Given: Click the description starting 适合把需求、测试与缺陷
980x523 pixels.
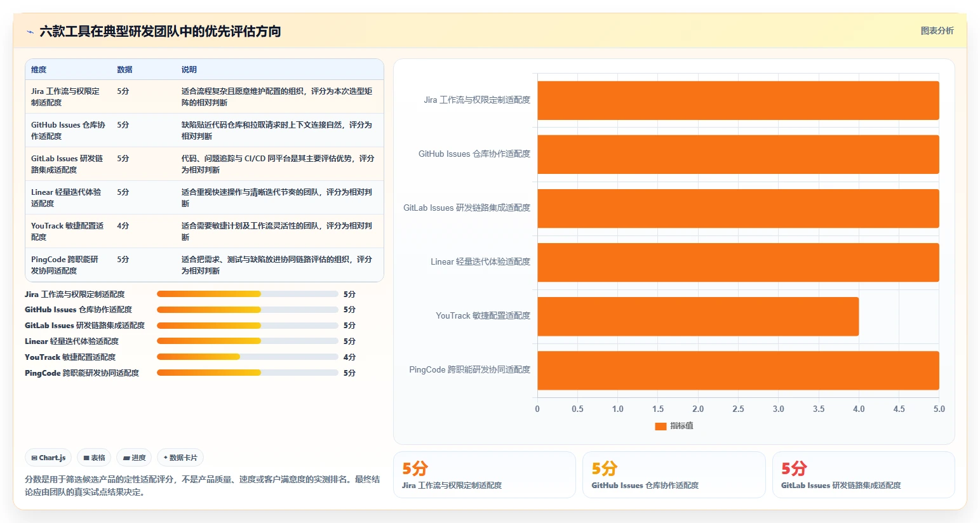Looking at the screenshot, I should (277, 265).
